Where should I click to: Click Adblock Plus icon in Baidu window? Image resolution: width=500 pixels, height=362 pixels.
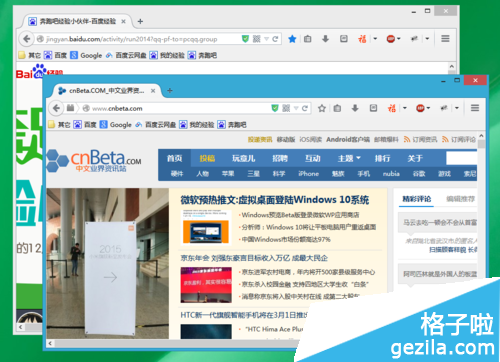point(390,39)
